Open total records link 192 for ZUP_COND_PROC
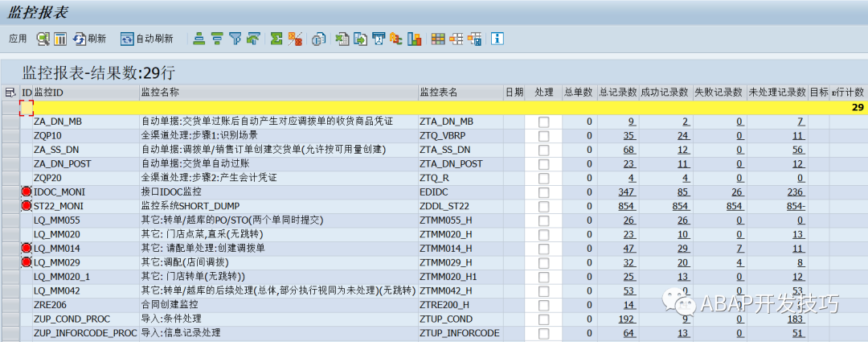 pos(627,319)
